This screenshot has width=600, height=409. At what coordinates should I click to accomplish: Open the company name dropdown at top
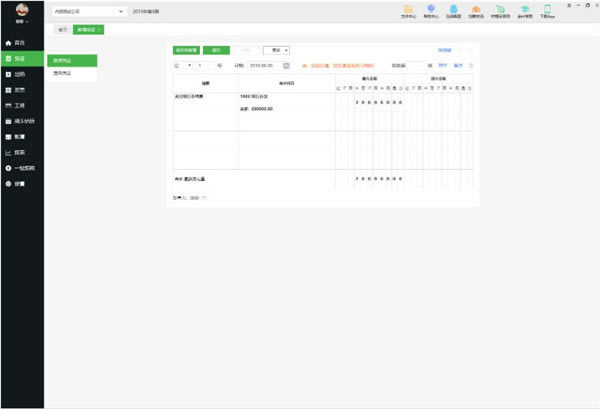point(89,11)
